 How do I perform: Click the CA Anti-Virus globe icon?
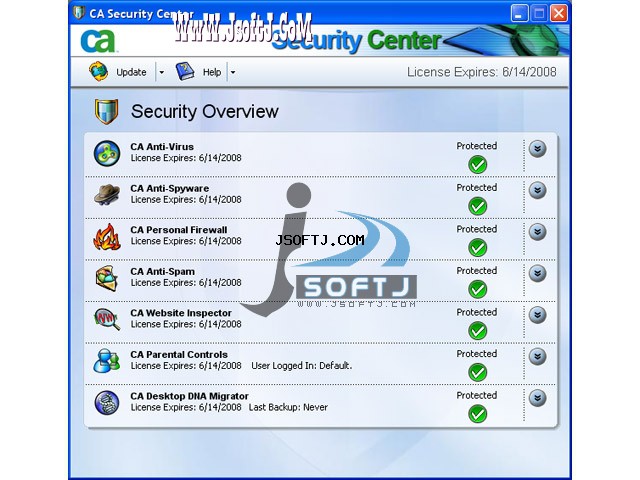[107, 153]
